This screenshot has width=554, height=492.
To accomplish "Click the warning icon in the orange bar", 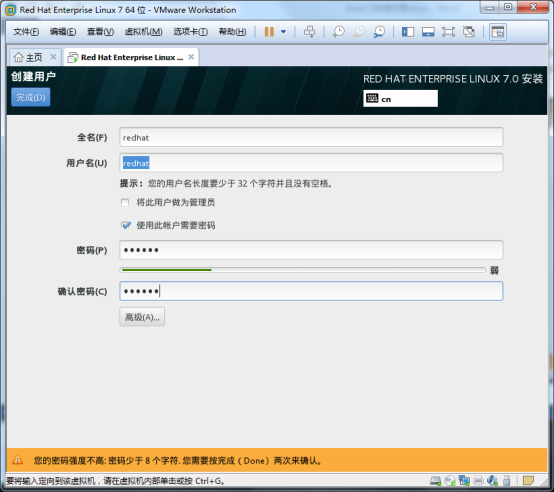I will tap(18, 460).
